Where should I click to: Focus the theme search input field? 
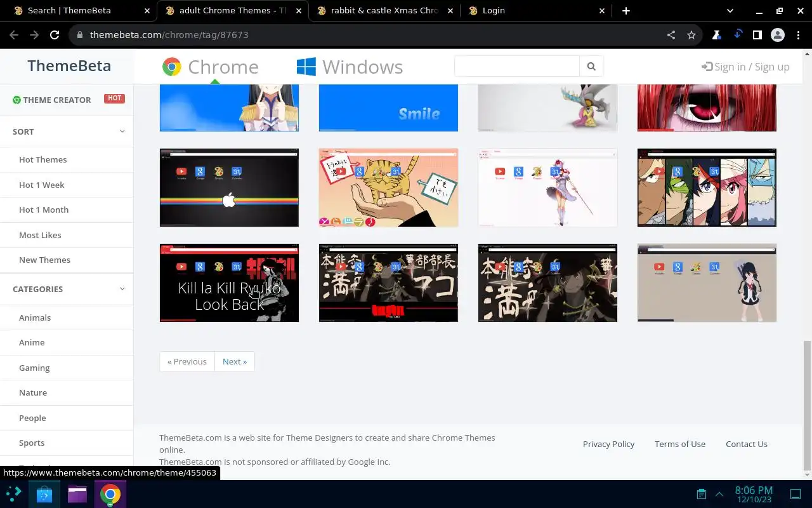click(517, 66)
